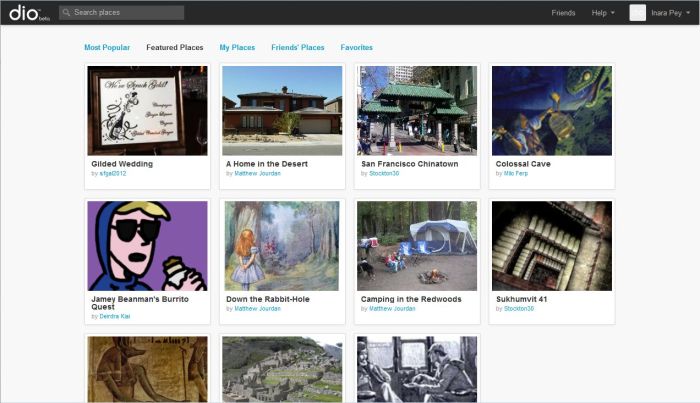Go to the Favorites tab
The height and width of the screenshot is (403, 700).
click(x=357, y=47)
